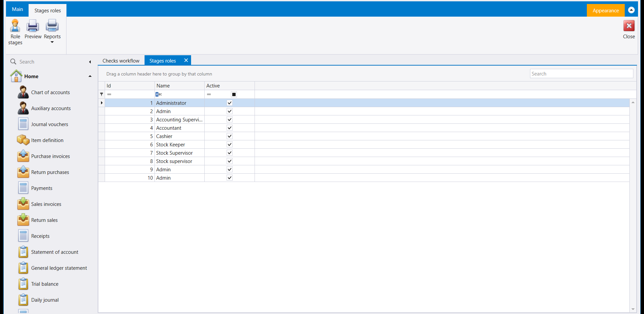Open the Reports dropdown menu
644x314 pixels.
coord(52,32)
